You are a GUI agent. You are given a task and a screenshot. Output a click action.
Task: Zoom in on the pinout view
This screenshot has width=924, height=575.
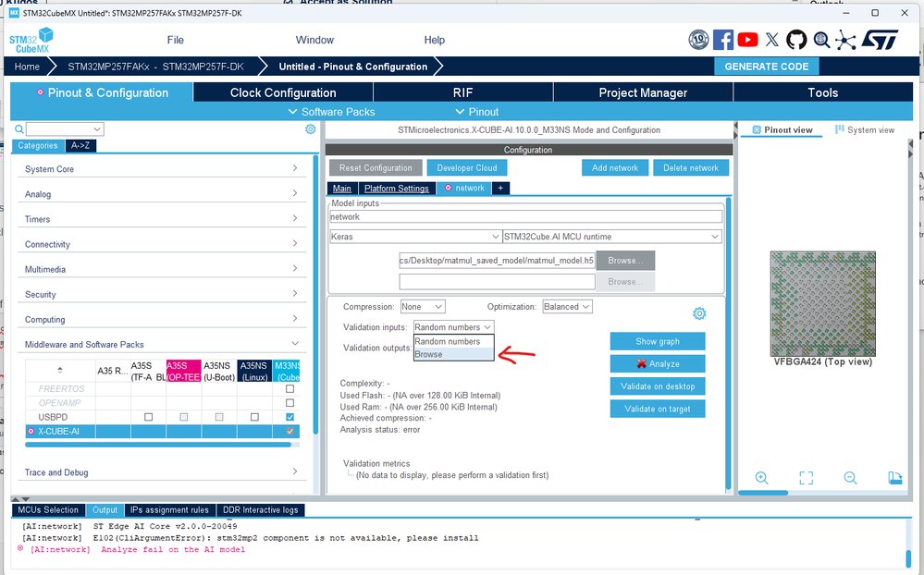coord(761,478)
